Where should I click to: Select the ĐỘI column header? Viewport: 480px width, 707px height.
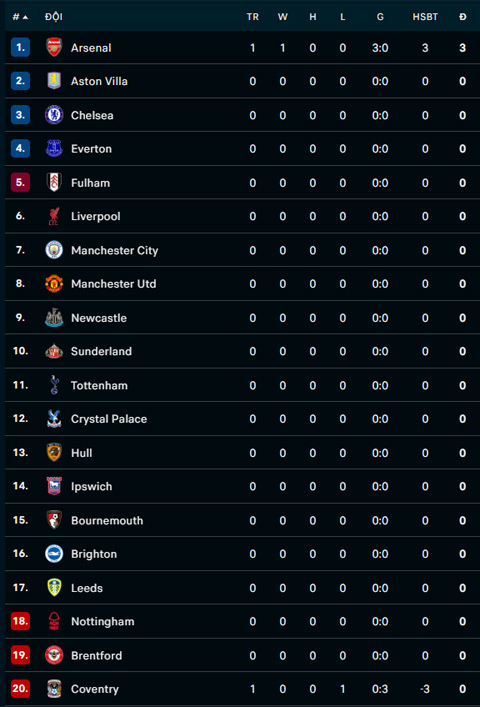coord(54,17)
